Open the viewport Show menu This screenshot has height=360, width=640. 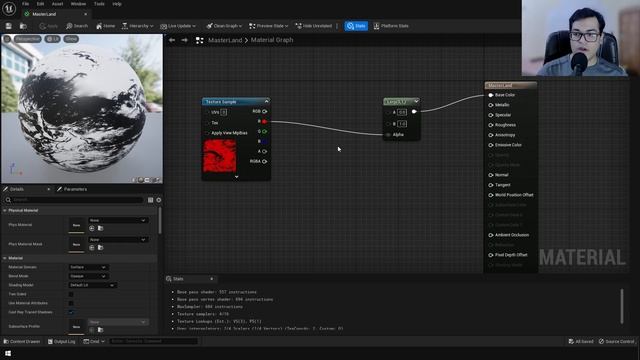tap(71, 39)
